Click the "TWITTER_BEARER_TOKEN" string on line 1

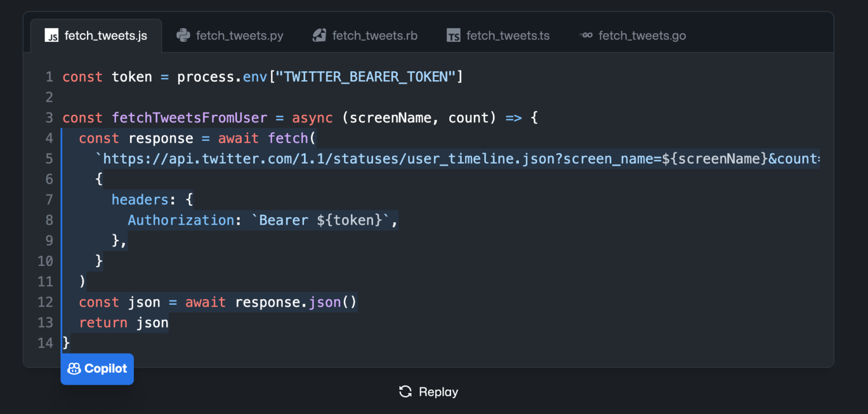[365, 77]
